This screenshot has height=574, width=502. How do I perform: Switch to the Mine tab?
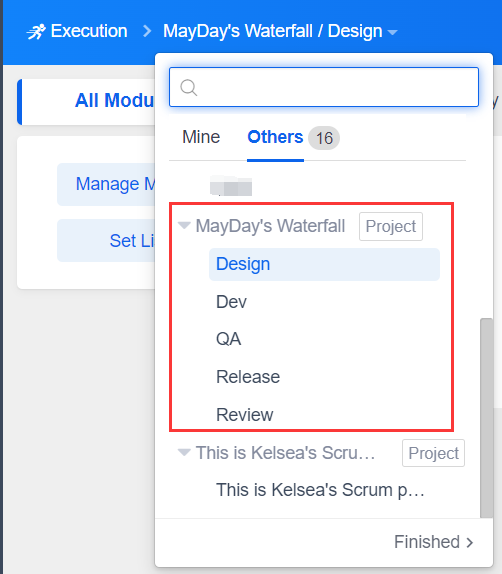201,137
